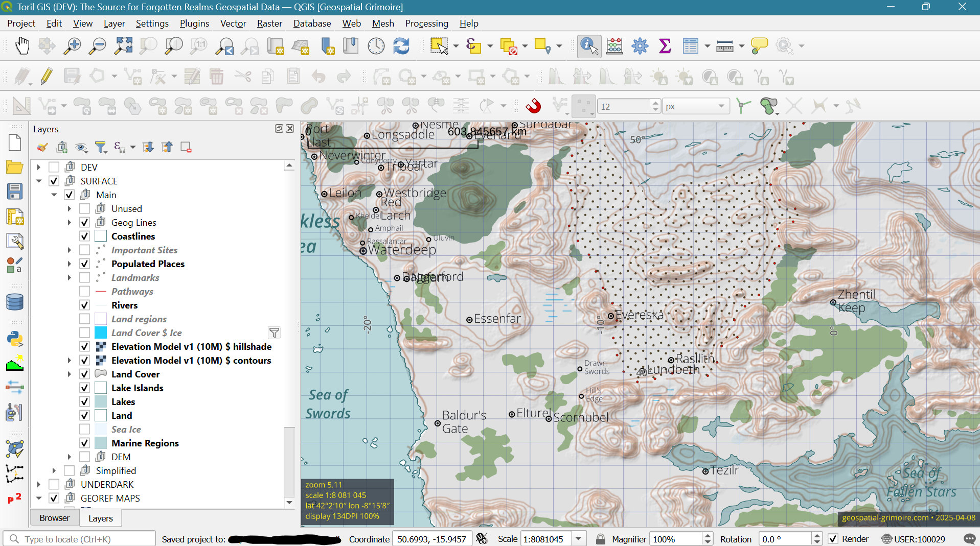Switch to the Browser tab
This screenshot has height=546, width=980.
[x=54, y=518]
